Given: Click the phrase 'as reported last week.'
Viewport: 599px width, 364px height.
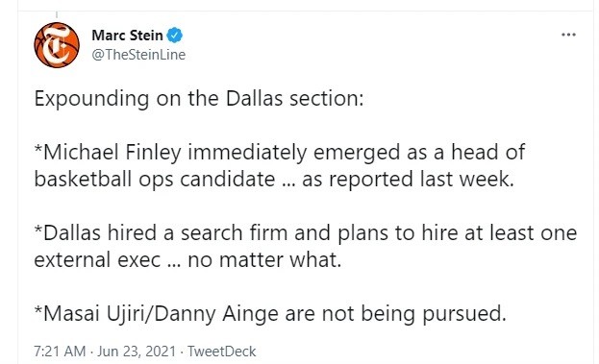Looking at the screenshot, I should [x=408, y=180].
